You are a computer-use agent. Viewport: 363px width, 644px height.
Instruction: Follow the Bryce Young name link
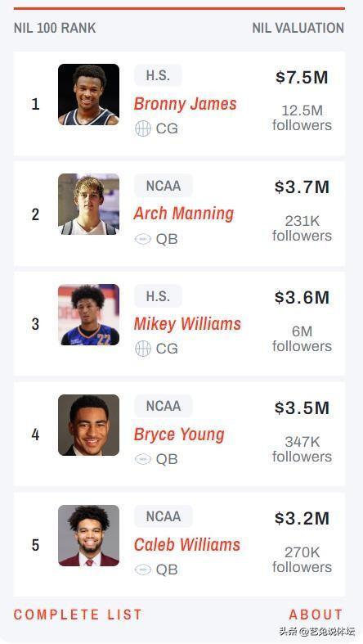coord(179,435)
